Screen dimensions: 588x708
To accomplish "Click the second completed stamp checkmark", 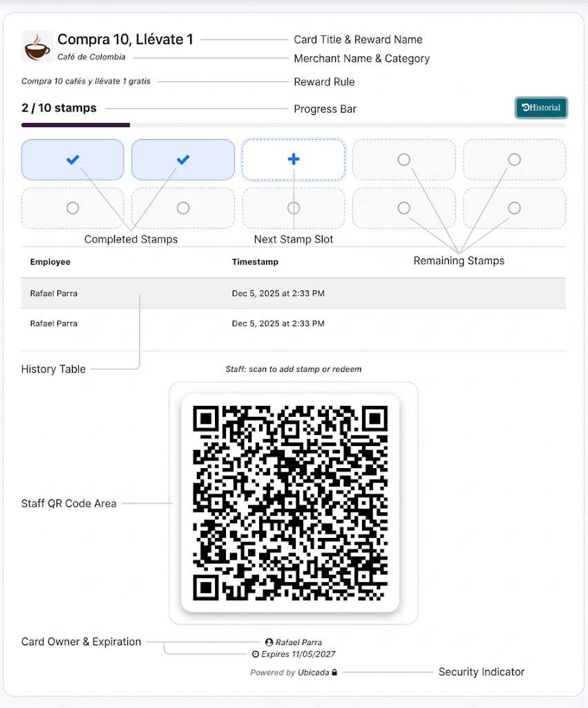I will (x=183, y=160).
